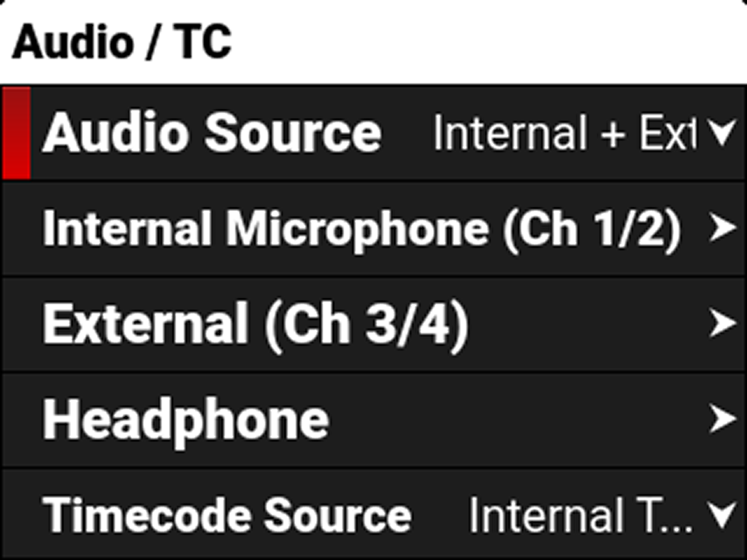
Task: Click the External (Ch 3/4) arrow icon
Action: 722,324
